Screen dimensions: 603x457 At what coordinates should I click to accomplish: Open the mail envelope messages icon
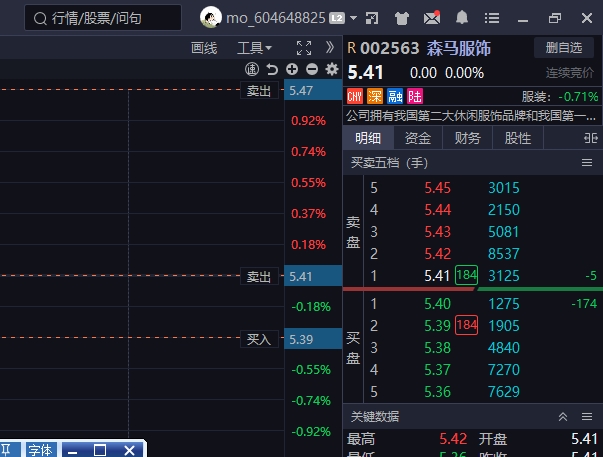[431, 18]
